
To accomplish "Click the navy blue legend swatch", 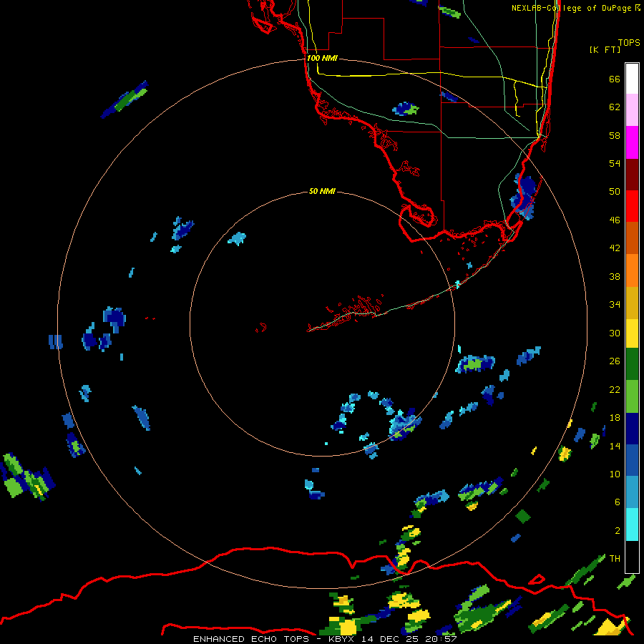I will 632,429.
